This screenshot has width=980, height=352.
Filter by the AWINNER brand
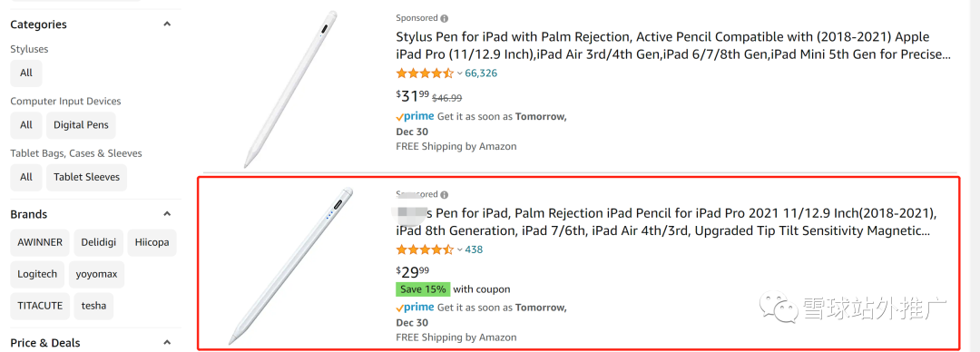(40, 242)
